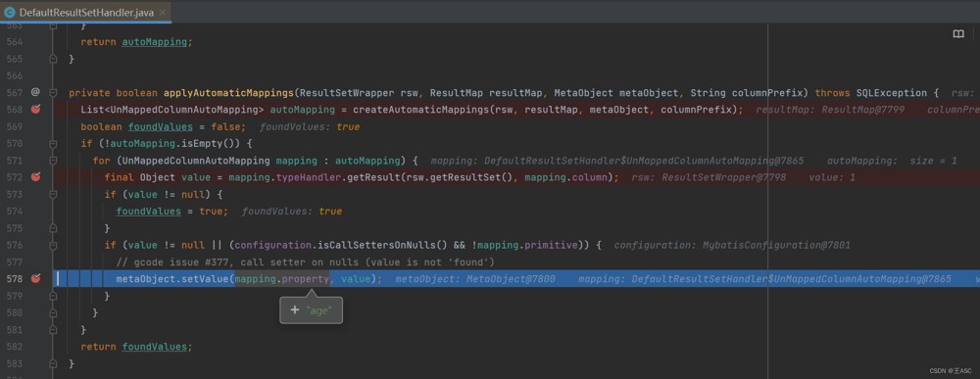Click the @ gutter icon on line 567

[35, 92]
